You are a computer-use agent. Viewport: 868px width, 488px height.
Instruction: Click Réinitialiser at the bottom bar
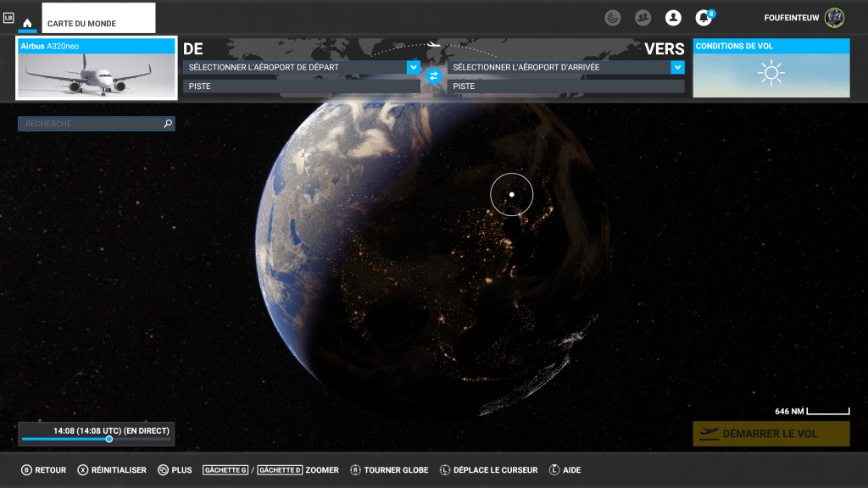coord(112,469)
